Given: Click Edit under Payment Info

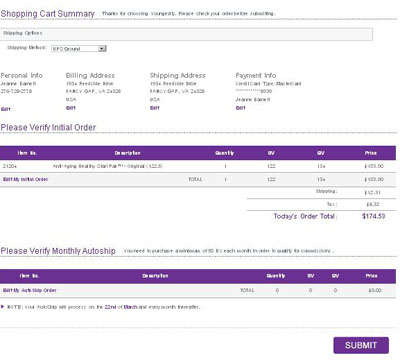Looking at the screenshot, I should tap(240, 108).
